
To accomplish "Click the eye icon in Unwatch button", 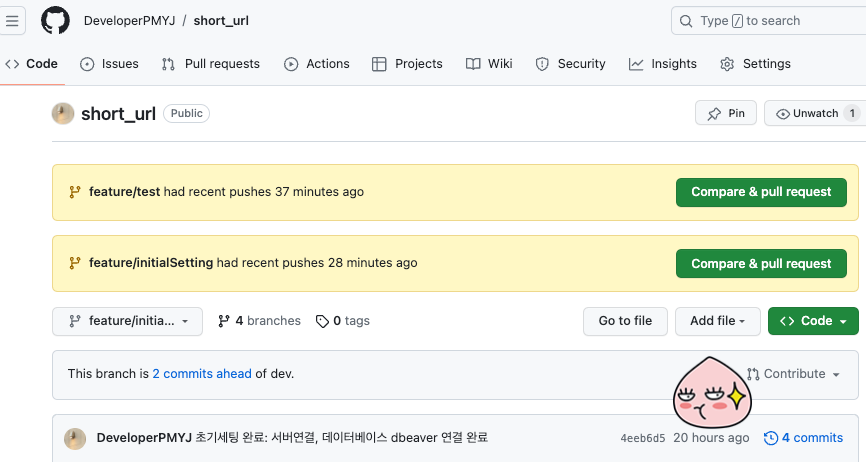I will (783, 114).
